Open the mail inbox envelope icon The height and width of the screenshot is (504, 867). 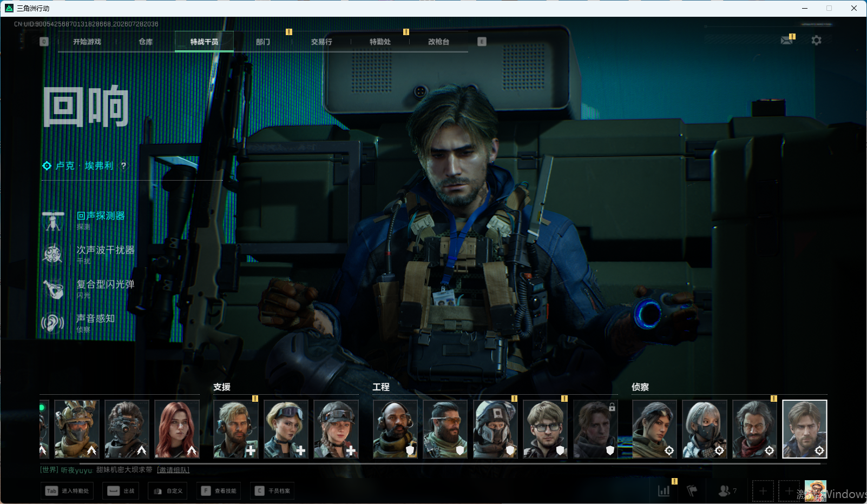[787, 40]
